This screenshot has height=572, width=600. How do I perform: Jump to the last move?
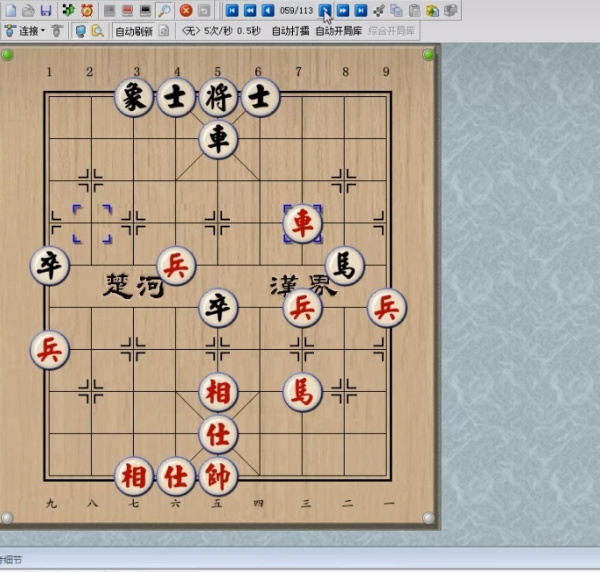[361, 10]
